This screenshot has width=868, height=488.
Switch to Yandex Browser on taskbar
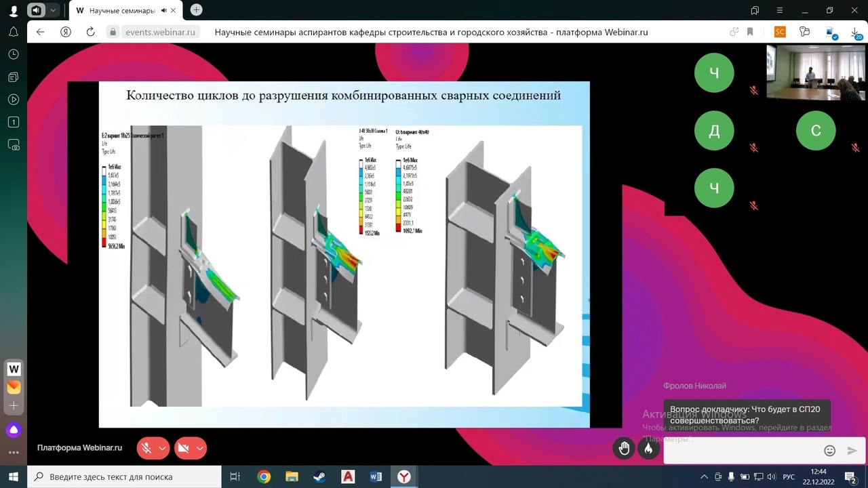point(403,476)
